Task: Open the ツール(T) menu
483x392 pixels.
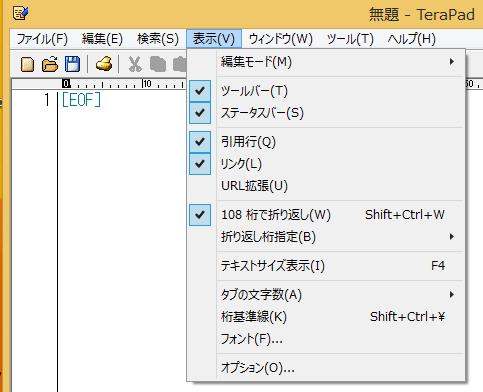Action: [x=350, y=39]
